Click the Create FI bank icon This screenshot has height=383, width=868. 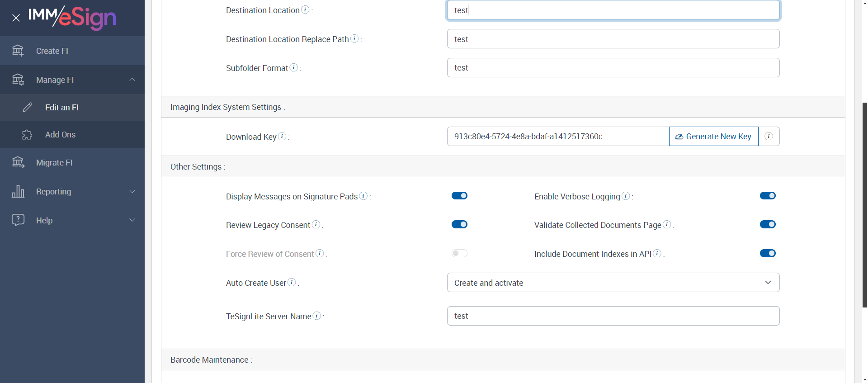click(18, 51)
